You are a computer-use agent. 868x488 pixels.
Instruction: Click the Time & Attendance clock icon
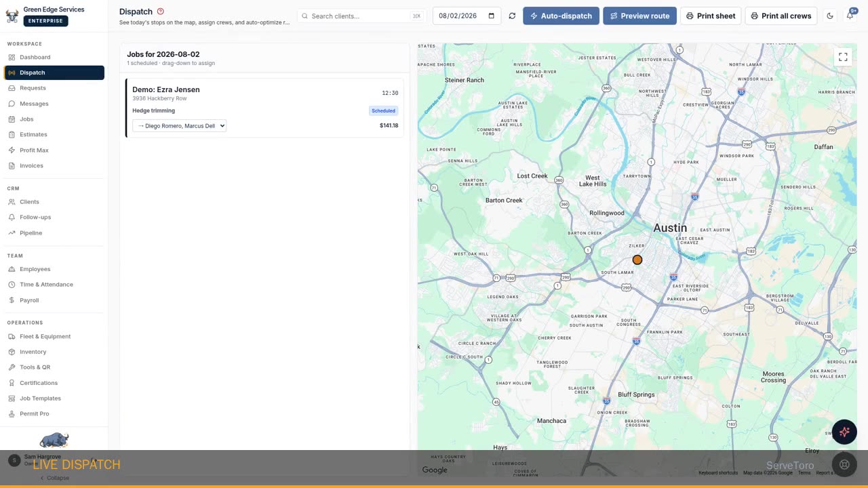point(12,285)
